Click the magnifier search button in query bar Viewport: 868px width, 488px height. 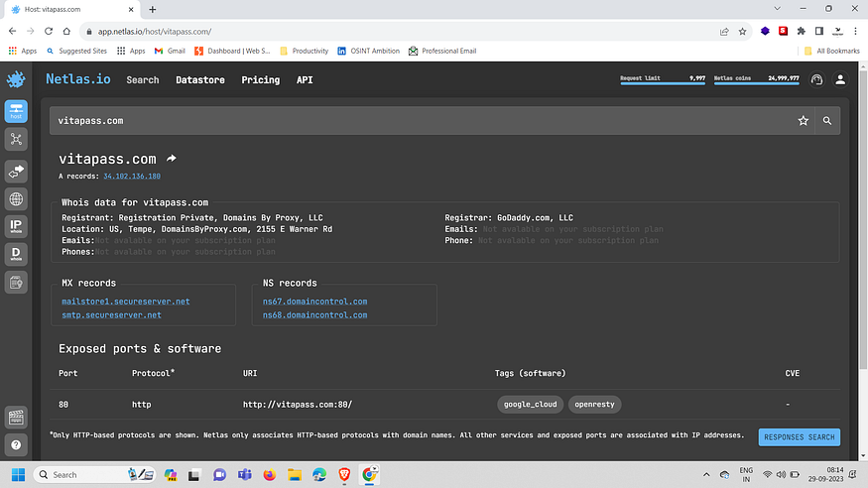tap(827, 121)
